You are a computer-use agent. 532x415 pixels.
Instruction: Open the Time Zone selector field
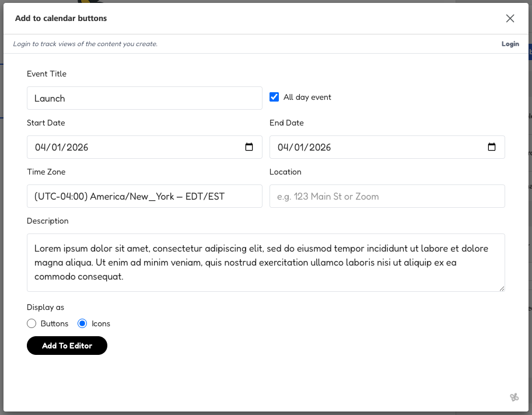tap(144, 196)
